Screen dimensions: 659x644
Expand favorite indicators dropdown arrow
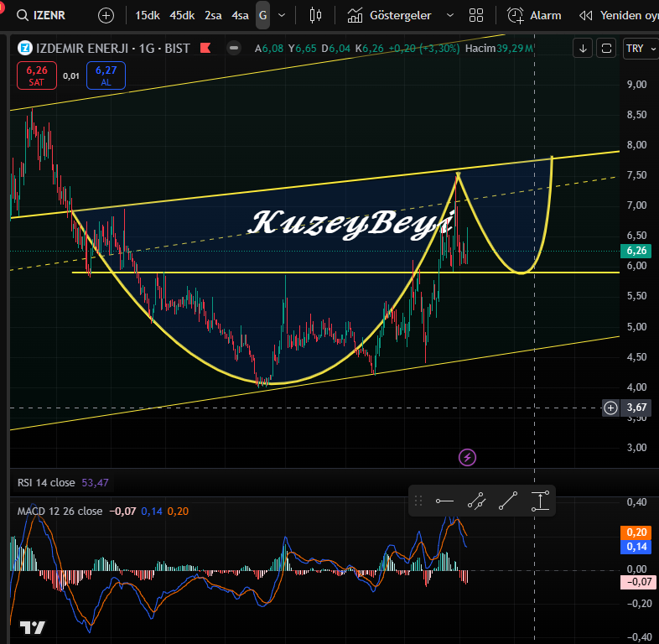(449, 16)
